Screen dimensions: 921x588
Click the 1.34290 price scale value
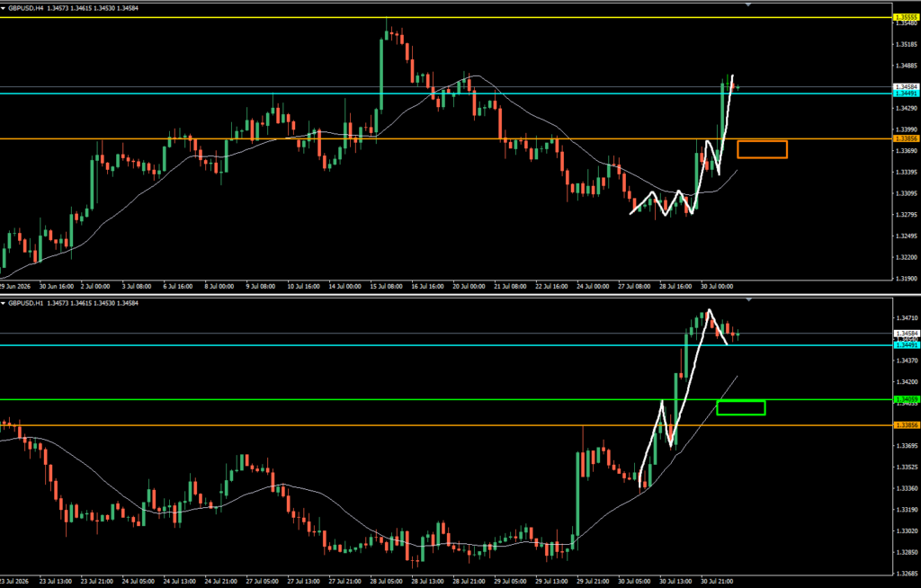pyautogui.click(x=907, y=108)
